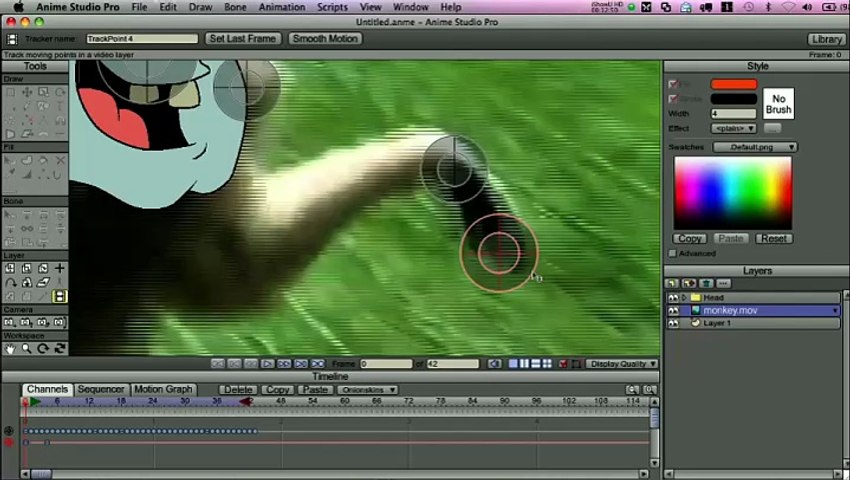850x480 pixels.
Task: Select the parallelogram Shear Layer tool
Action: pyautogui.click(x=43, y=282)
